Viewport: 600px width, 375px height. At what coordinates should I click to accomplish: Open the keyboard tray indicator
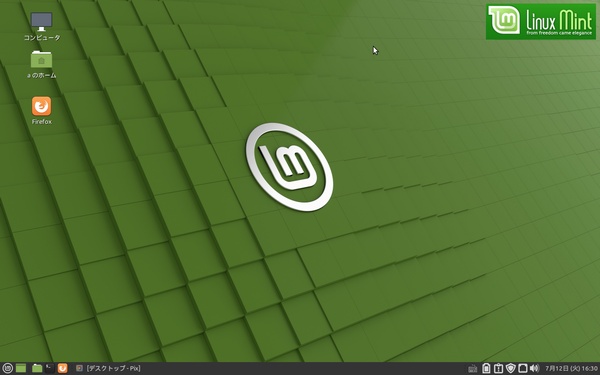[473, 368]
